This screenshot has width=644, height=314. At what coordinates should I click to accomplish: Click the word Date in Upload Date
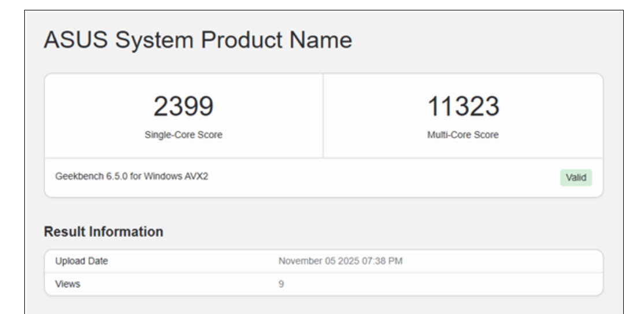point(98,261)
